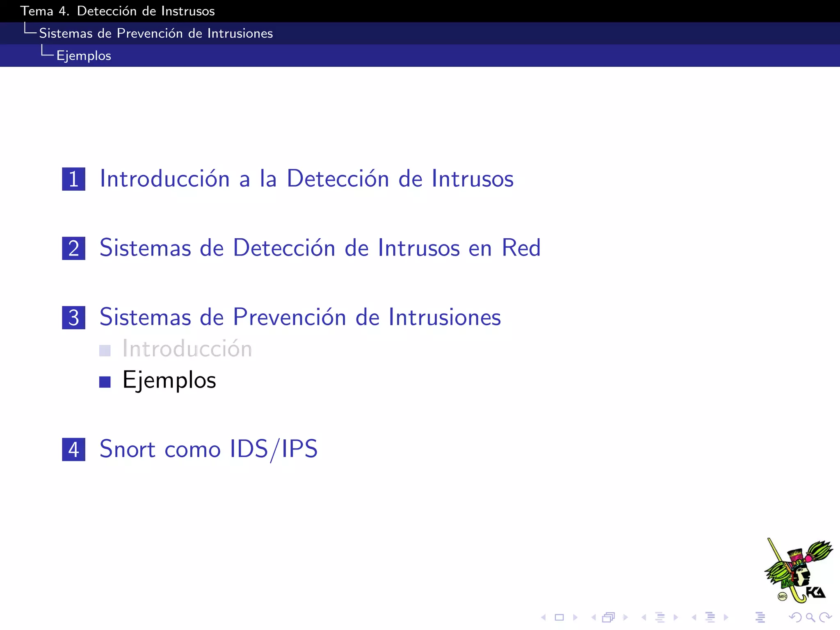The image size is (840, 630).
Task: Click the numbered box 4
Action: 74,450
